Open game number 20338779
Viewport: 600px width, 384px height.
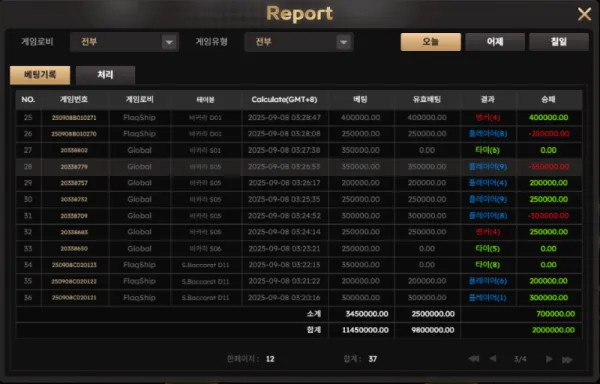74,167
